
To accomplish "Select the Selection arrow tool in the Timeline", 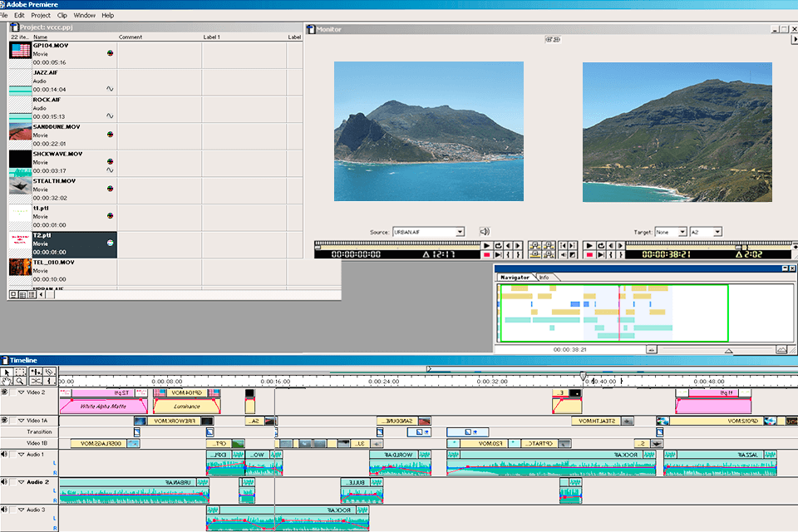I will coord(7,372).
